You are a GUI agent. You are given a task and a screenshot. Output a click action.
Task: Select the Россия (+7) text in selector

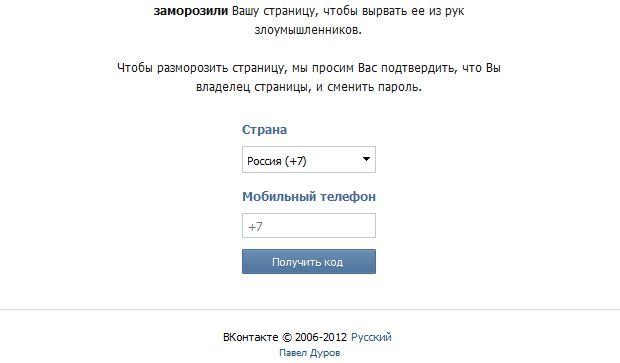tap(276, 161)
